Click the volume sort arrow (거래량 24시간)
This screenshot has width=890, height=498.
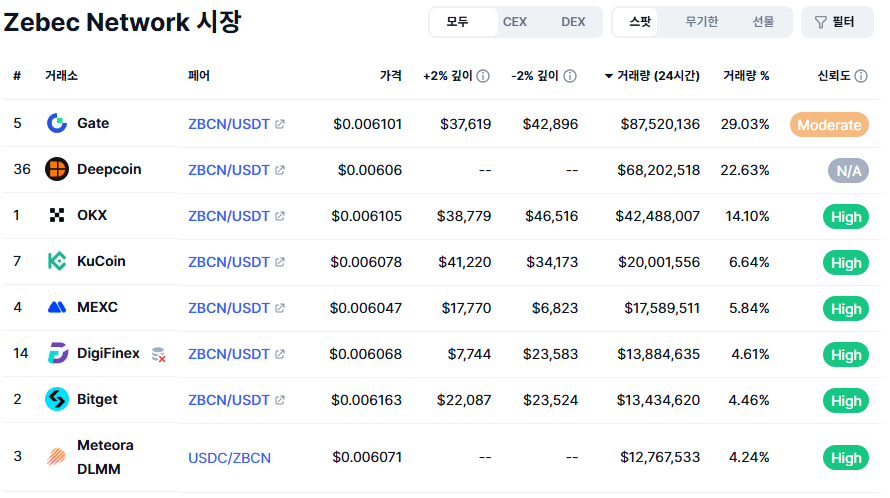tap(608, 76)
